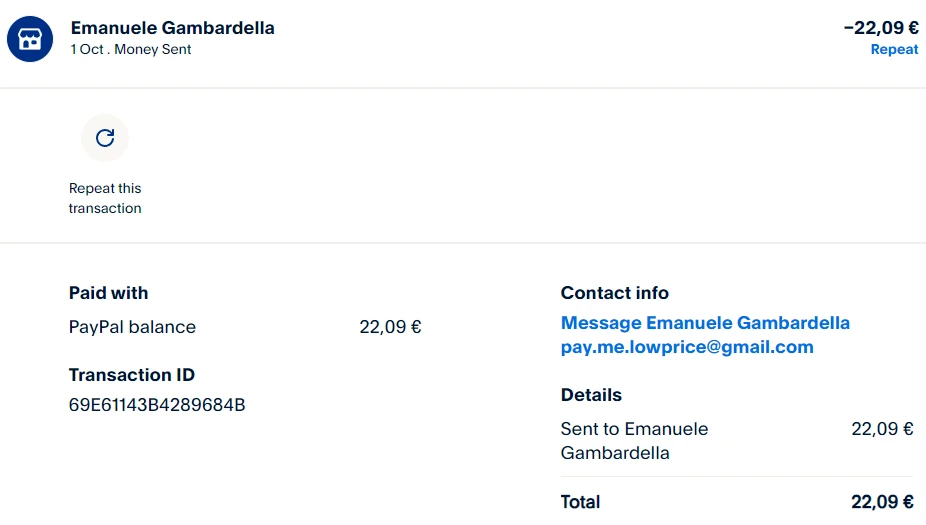The image size is (926, 525).
Task: Click the bold Total amount 22,09 €
Action: point(880,502)
